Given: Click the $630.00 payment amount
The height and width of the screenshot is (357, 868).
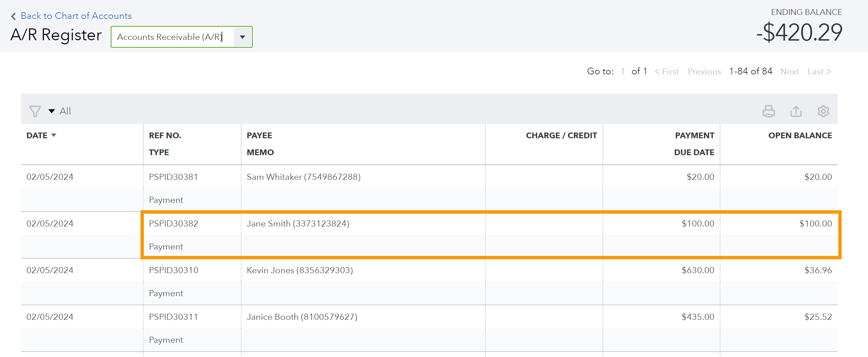Looking at the screenshot, I should pyautogui.click(x=697, y=270).
